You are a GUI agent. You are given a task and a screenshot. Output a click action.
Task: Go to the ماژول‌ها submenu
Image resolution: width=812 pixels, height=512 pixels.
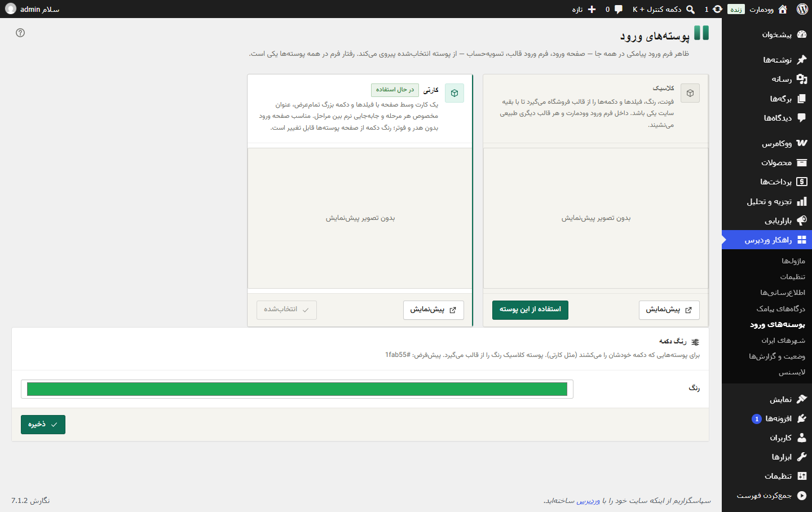pos(793,261)
